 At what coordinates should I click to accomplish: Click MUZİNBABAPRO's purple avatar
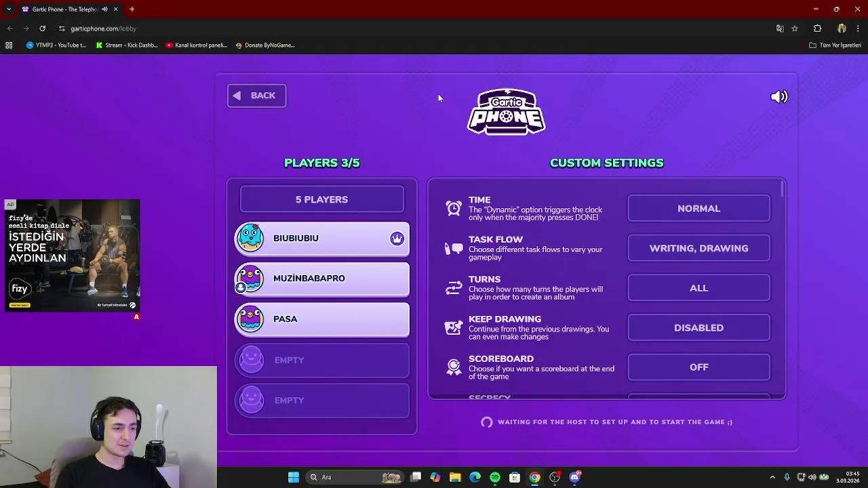(x=251, y=279)
